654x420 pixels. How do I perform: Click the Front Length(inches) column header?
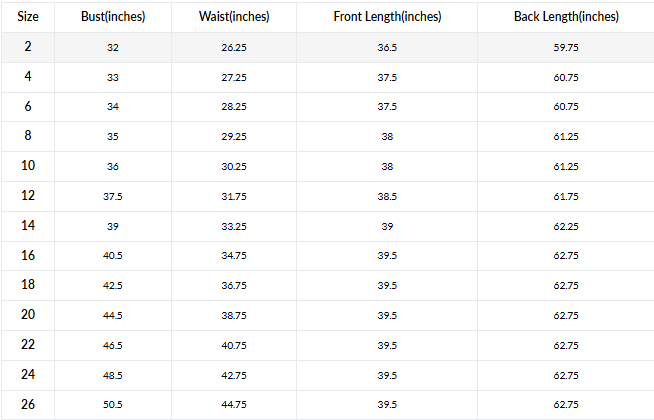pos(387,17)
